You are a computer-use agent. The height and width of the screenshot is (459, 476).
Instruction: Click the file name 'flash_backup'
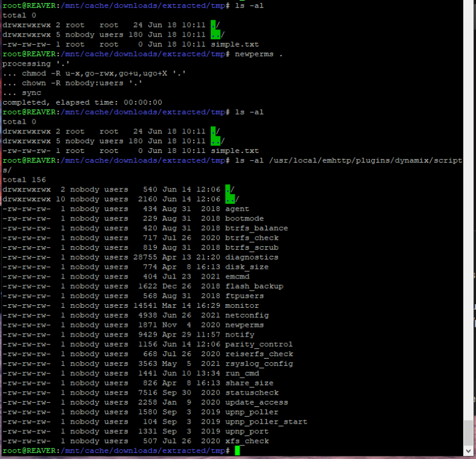click(254, 286)
